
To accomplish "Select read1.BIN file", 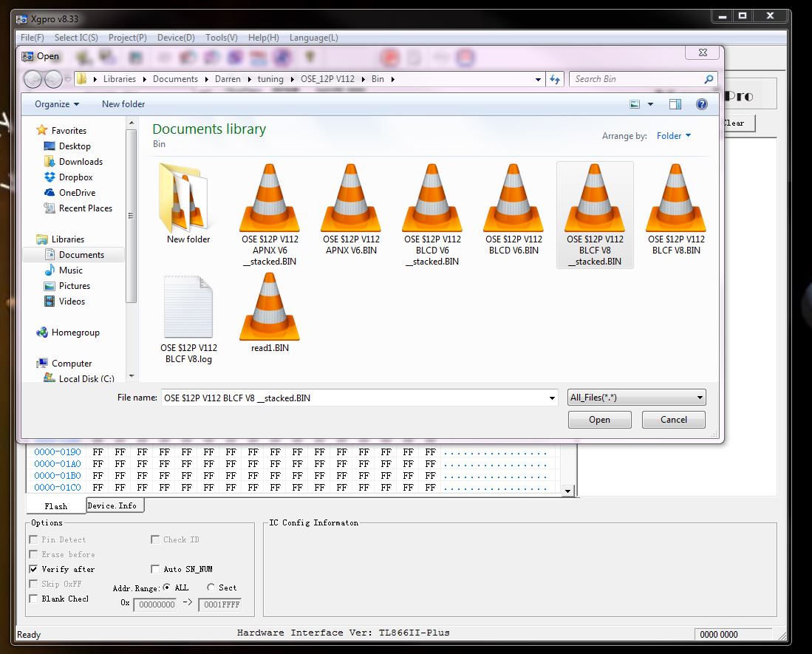I will coord(270,313).
